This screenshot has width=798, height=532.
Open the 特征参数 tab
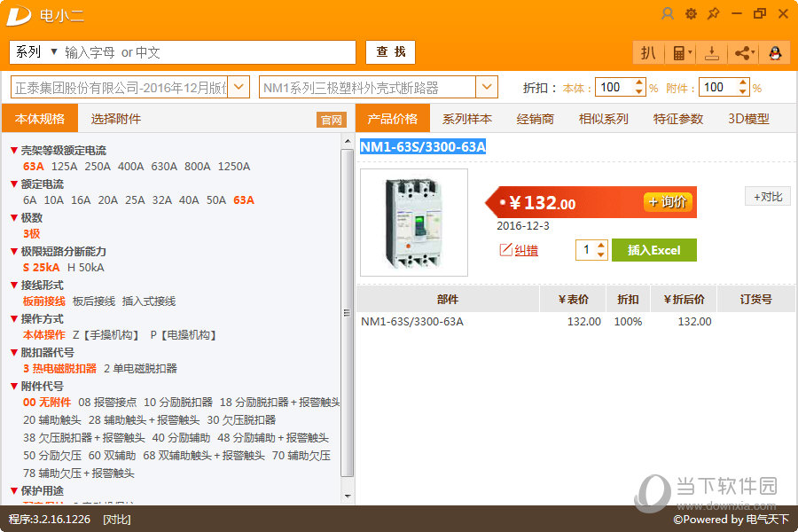678,119
